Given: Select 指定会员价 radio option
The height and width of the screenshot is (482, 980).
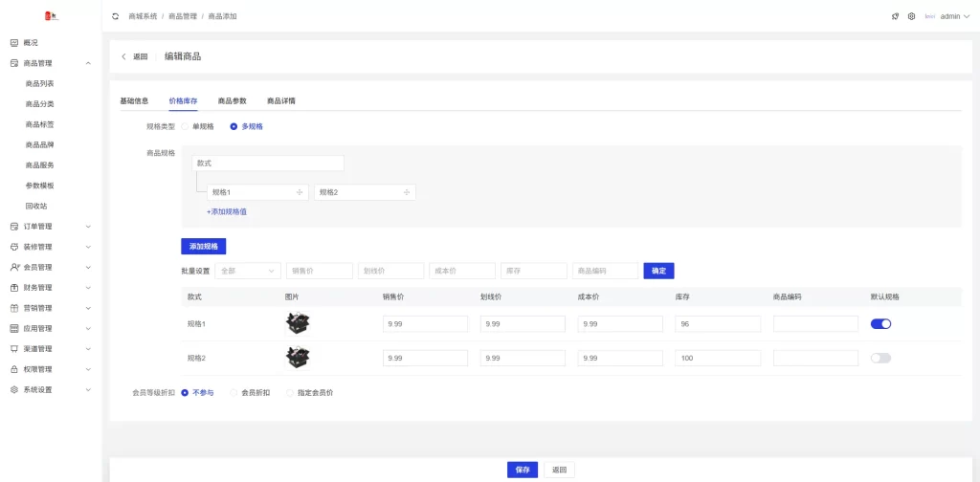Looking at the screenshot, I should click(310, 393).
